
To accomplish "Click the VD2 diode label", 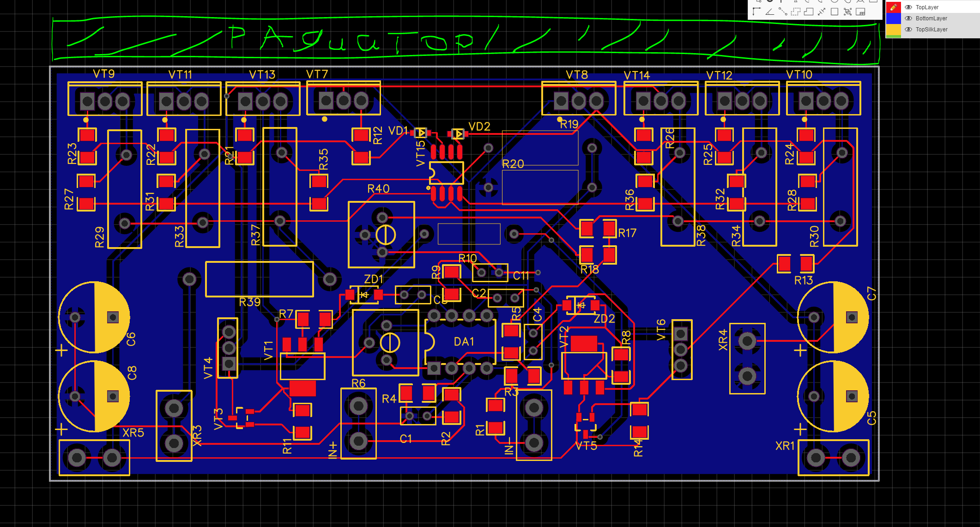I will 479,127.
